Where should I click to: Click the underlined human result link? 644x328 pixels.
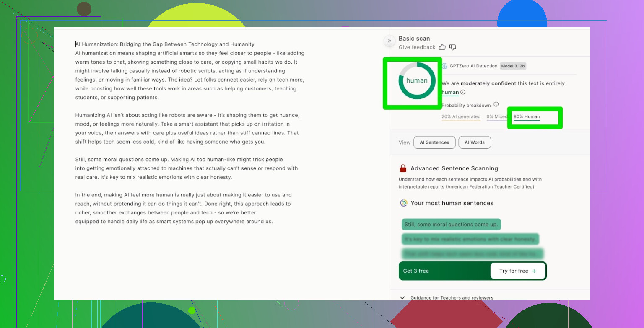pos(450,92)
